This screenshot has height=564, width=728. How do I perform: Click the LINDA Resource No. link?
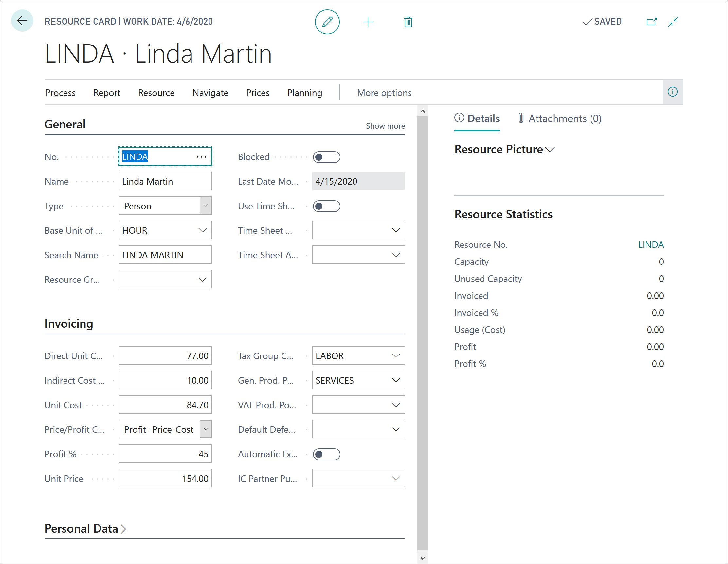650,245
